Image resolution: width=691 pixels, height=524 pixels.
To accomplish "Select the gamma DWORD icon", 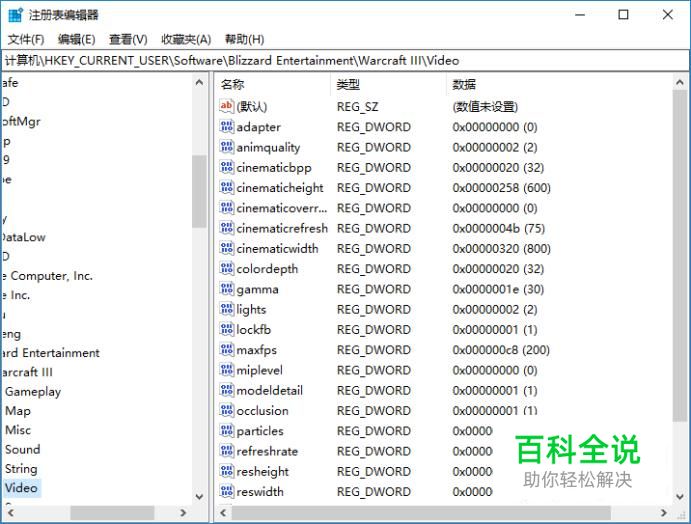I will (x=226, y=289).
